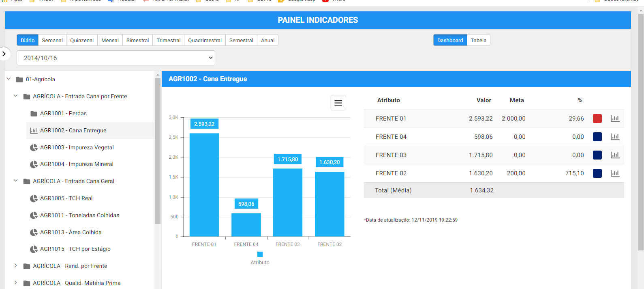Click the tree panel scroll up arrow
Screen dimensions: 644x289
158,75
